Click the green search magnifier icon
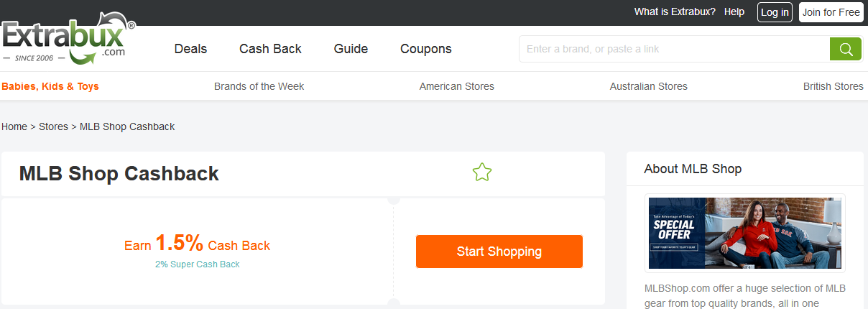Image resolution: width=868 pixels, height=309 pixels. pyautogui.click(x=846, y=49)
